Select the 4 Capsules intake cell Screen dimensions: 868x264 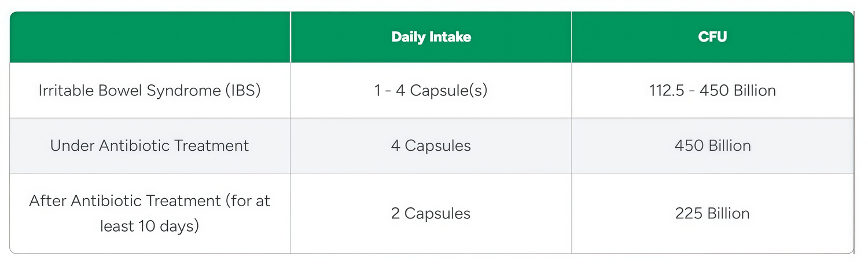431,146
